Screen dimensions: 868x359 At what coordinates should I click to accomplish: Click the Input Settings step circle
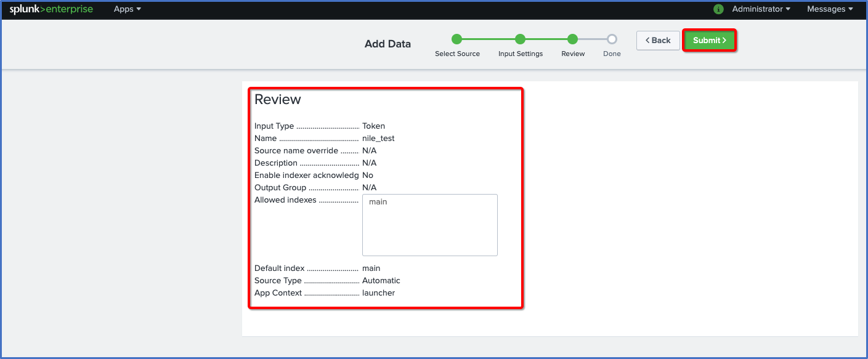[520, 39]
